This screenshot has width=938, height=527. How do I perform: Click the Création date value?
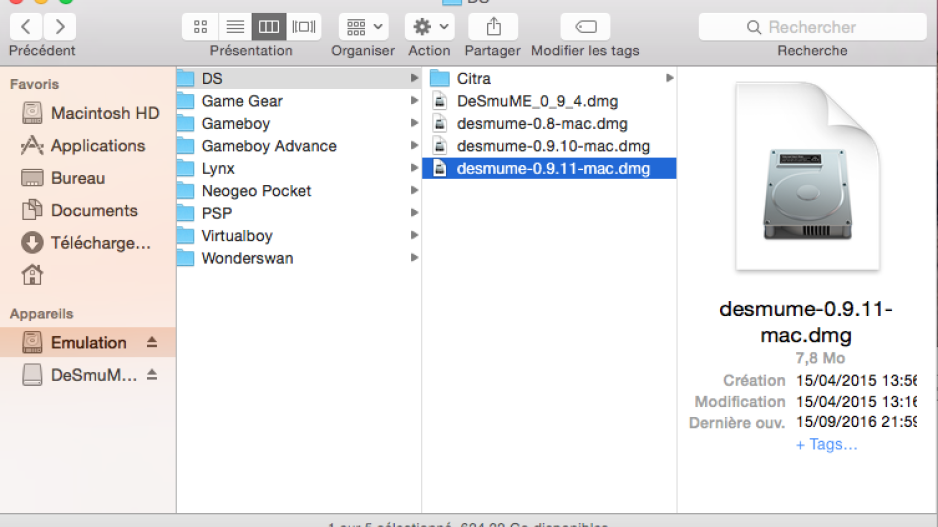point(856,380)
